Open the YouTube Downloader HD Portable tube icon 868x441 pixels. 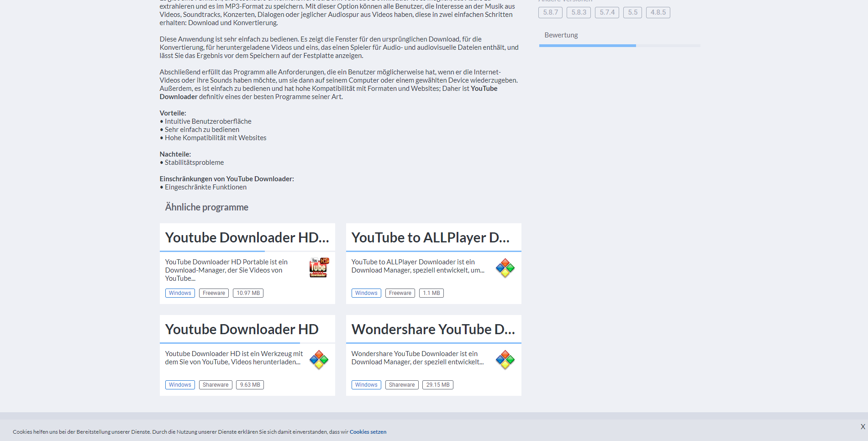pos(319,268)
